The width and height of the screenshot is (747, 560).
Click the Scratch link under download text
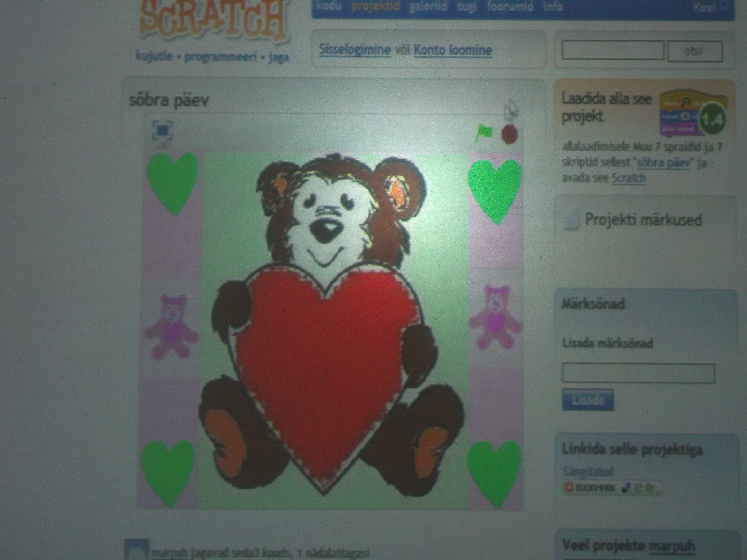[x=629, y=178]
